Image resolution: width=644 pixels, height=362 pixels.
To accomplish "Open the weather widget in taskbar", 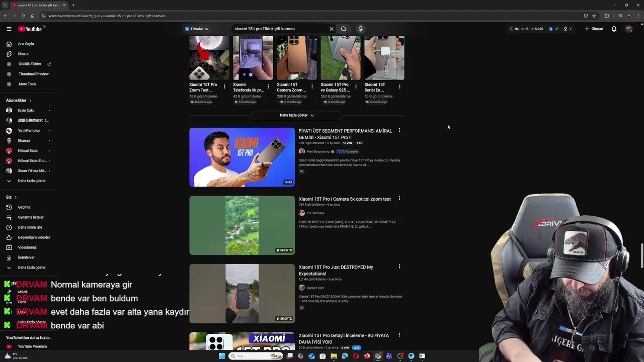I will [16, 356].
